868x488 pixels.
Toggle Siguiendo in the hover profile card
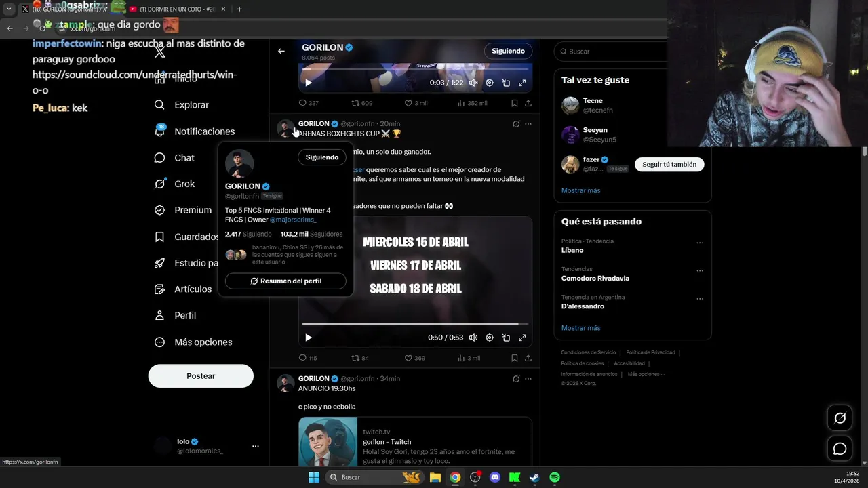pyautogui.click(x=322, y=157)
